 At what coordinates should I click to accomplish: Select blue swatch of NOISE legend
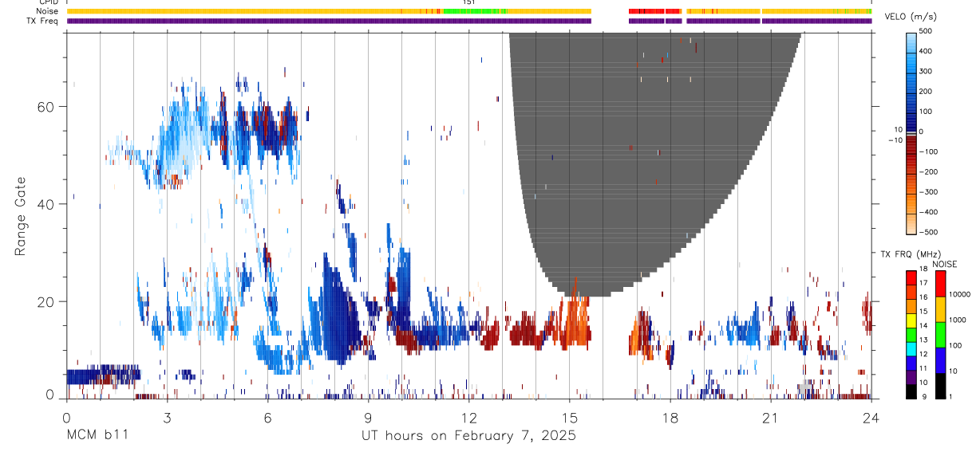click(941, 360)
